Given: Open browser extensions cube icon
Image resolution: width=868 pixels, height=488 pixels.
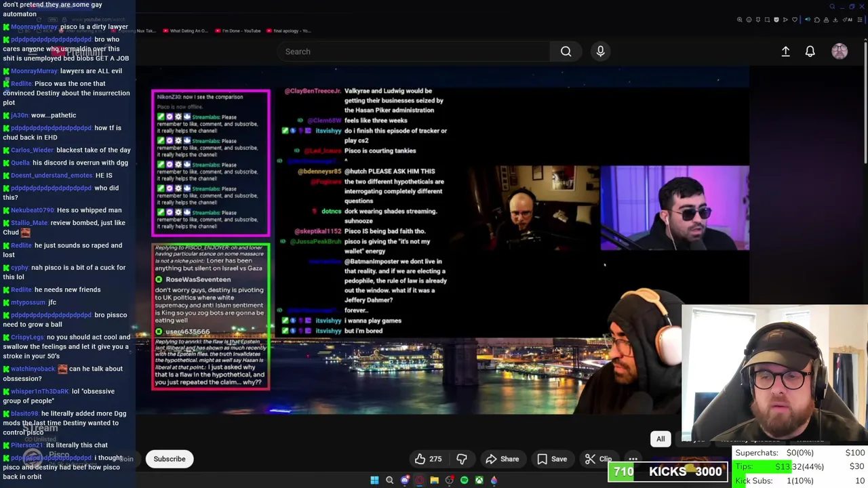Looking at the screenshot, I should tap(817, 20).
